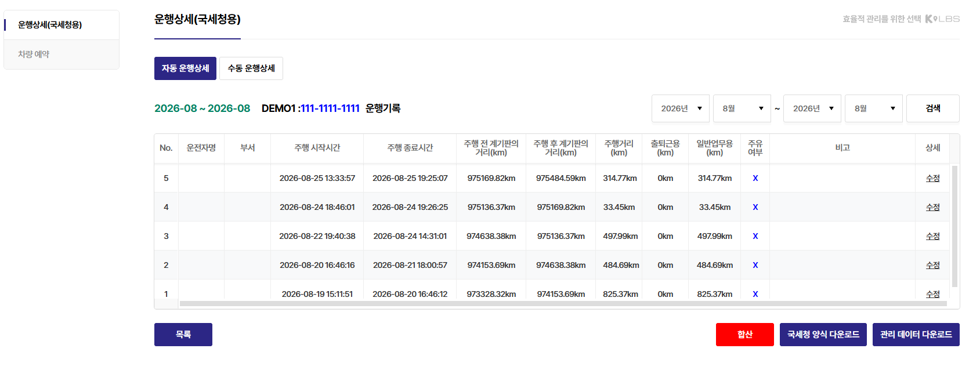This screenshot has height=392, width=980.
Task: Click the 운전자명 column header
Action: point(201,148)
